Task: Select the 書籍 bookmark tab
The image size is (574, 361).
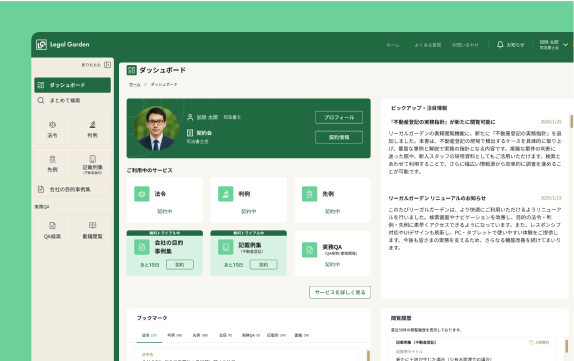Action: 302,335
